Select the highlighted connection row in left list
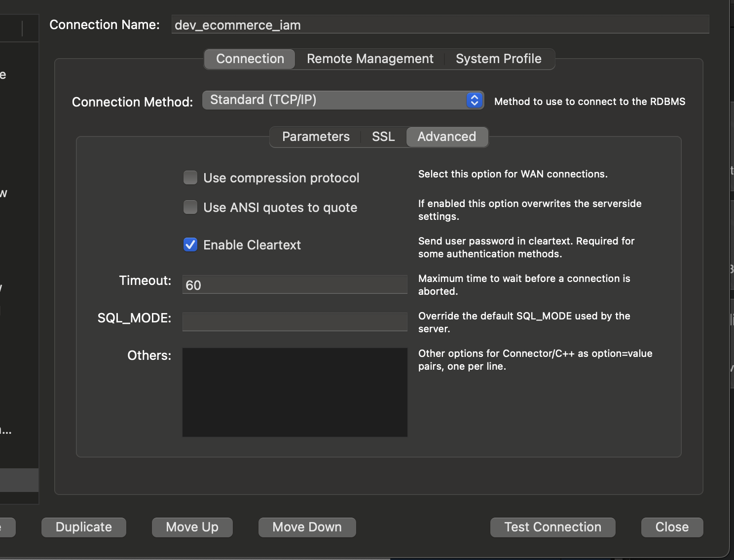The image size is (734, 560). (x=19, y=480)
